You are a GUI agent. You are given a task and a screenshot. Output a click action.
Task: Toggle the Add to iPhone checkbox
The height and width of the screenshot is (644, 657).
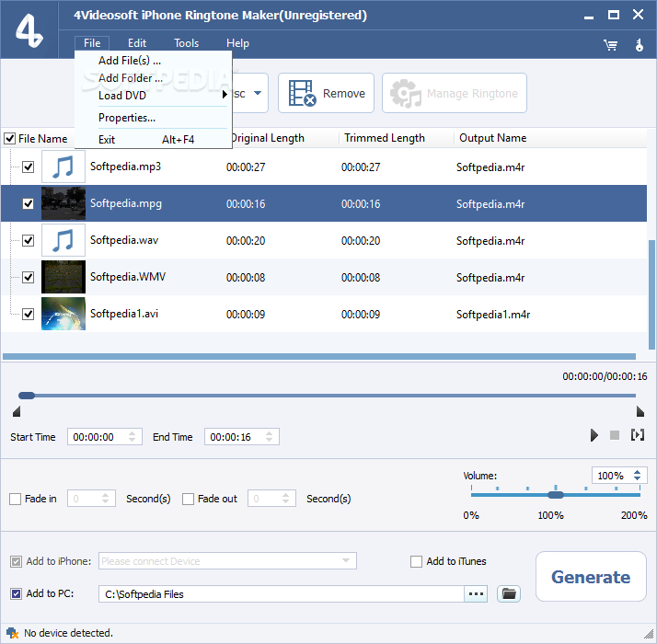click(x=16, y=561)
